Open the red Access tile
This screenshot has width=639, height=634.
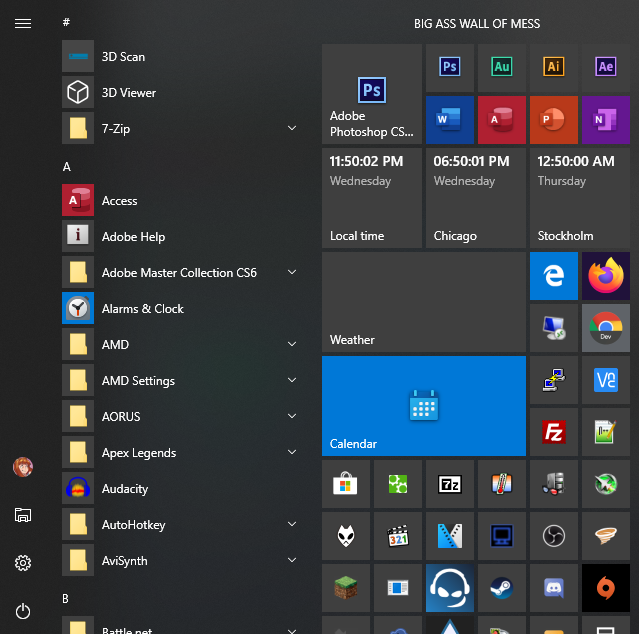pyautogui.click(x=502, y=120)
